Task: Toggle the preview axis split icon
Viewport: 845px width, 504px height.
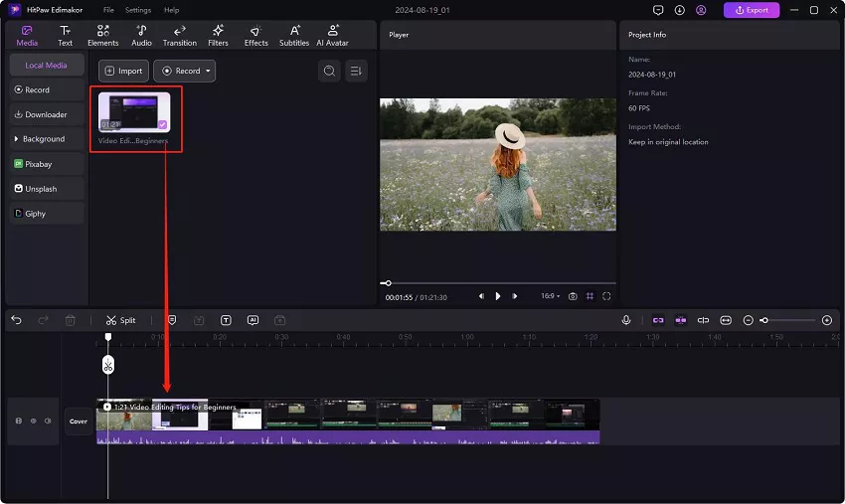Action: [703, 320]
